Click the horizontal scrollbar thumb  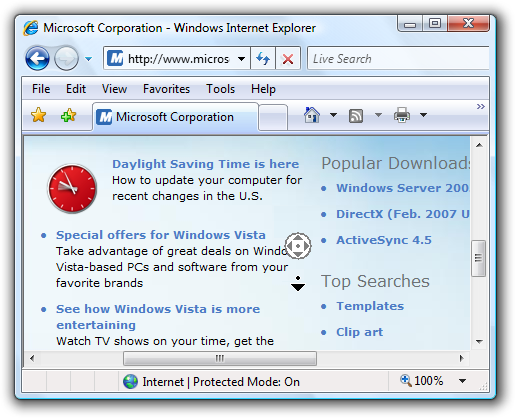tap(220, 359)
